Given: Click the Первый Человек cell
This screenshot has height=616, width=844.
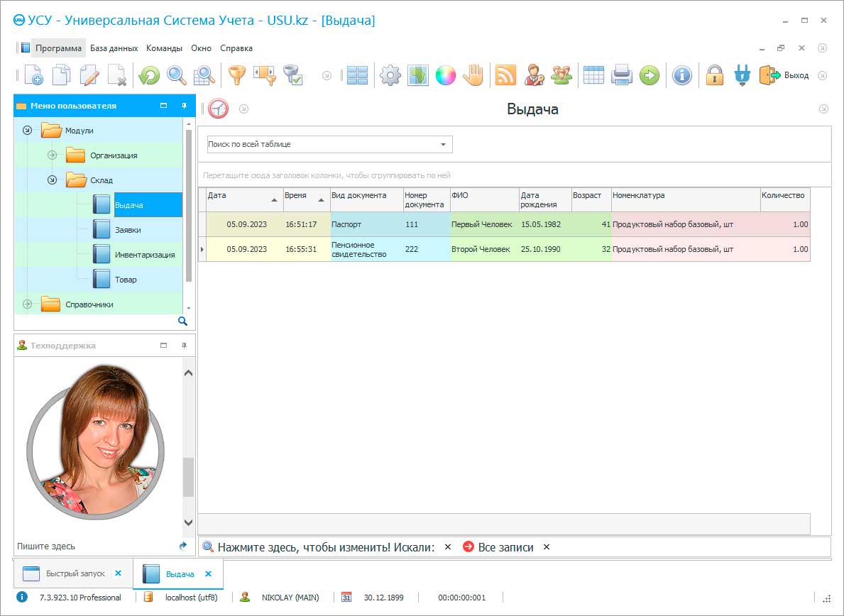Looking at the screenshot, I should (484, 224).
